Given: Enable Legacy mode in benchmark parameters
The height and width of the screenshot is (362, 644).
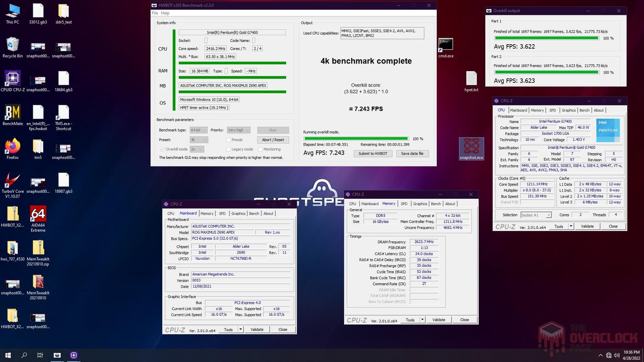Looking at the screenshot, I should coord(229,149).
